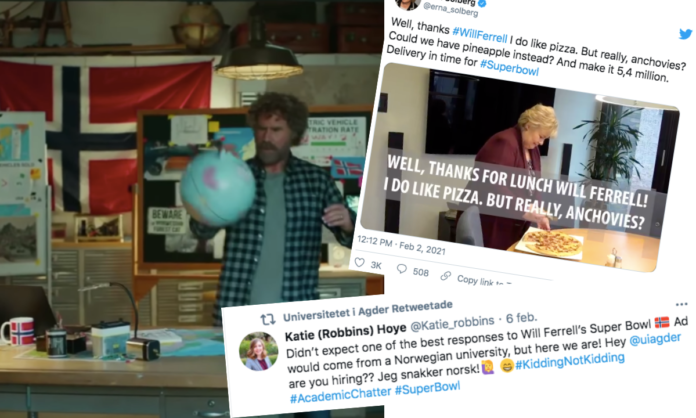Click the 12:12 PM Feb 2, 2021 timestamp
The height and width of the screenshot is (418, 696).
pyautogui.click(x=401, y=245)
